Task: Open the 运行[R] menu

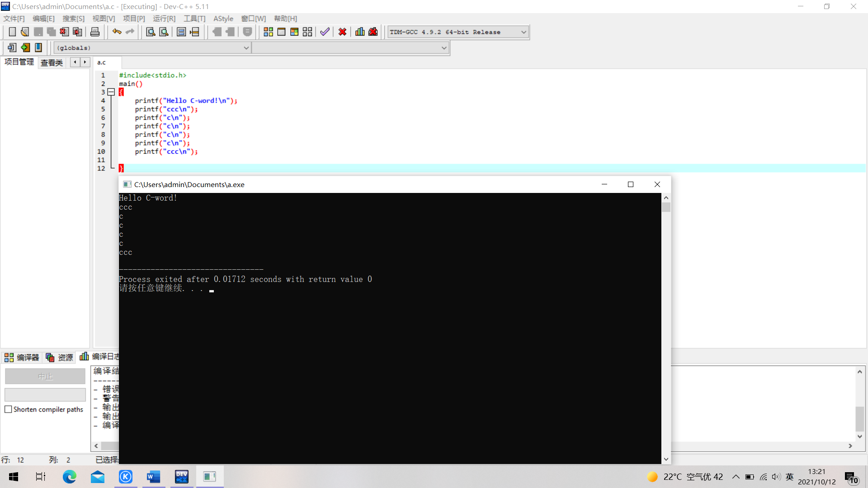Action: 164,19
